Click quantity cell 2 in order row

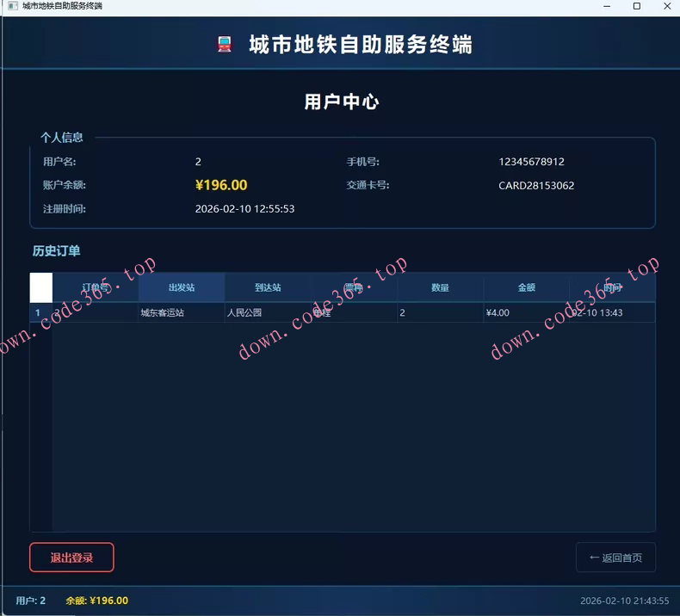click(440, 312)
